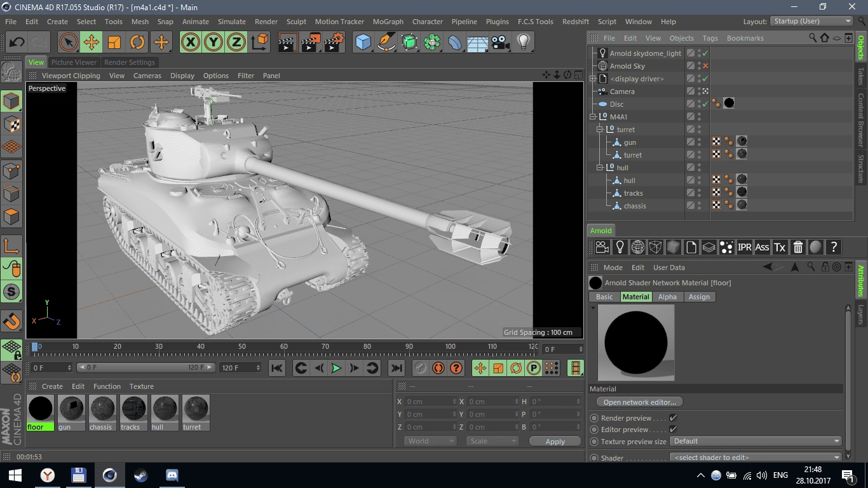The width and height of the screenshot is (868, 488).
Task: Click the Undo arrow icon
Action: [x=17, y=43]
